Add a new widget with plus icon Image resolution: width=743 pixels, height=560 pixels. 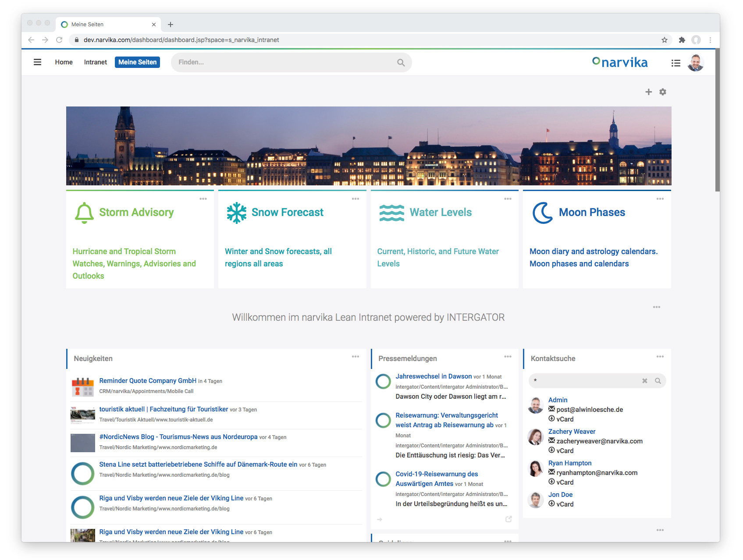(x=648, y=92)
